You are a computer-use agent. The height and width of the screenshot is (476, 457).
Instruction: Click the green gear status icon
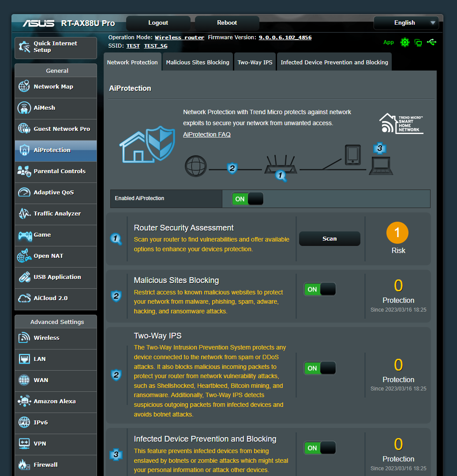405,42
